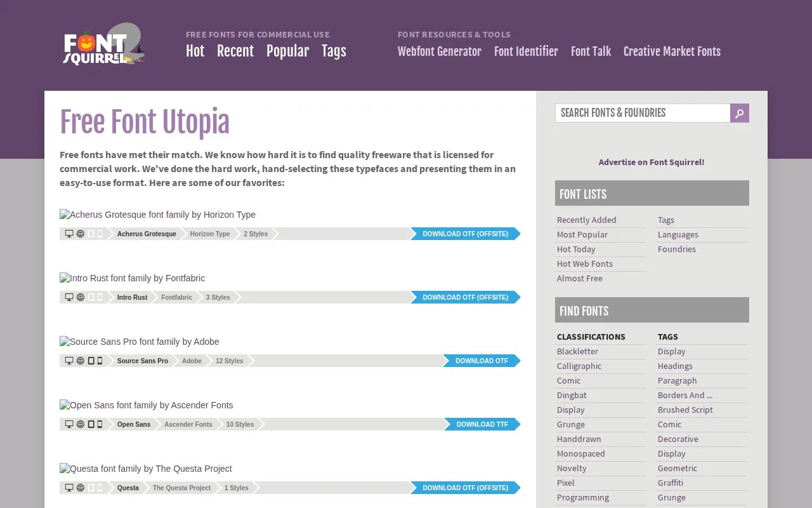812x508 pixels.
Task: Open Questa font preview image
Action: 146,469
